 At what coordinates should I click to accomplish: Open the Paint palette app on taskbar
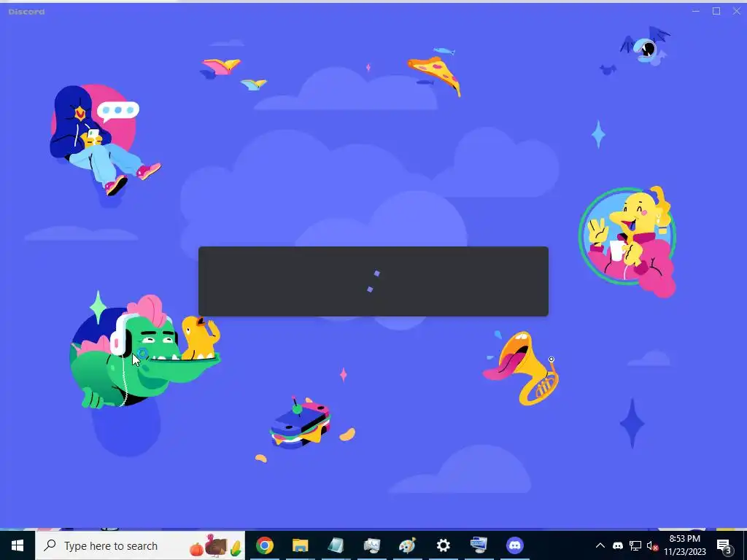click(407, 545)
